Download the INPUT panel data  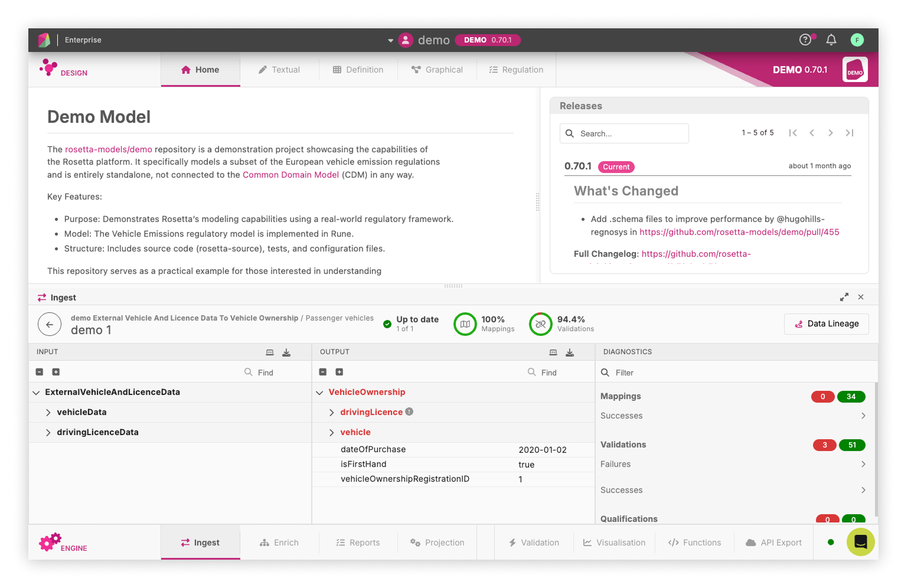click(x=286, y=352)
